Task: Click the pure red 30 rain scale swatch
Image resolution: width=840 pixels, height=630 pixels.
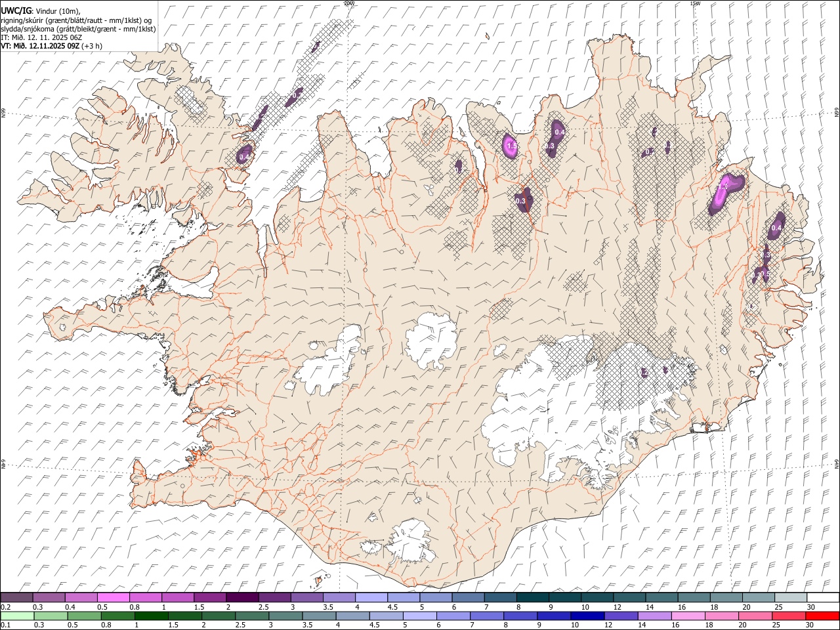Action: click(x=822, y=616)
